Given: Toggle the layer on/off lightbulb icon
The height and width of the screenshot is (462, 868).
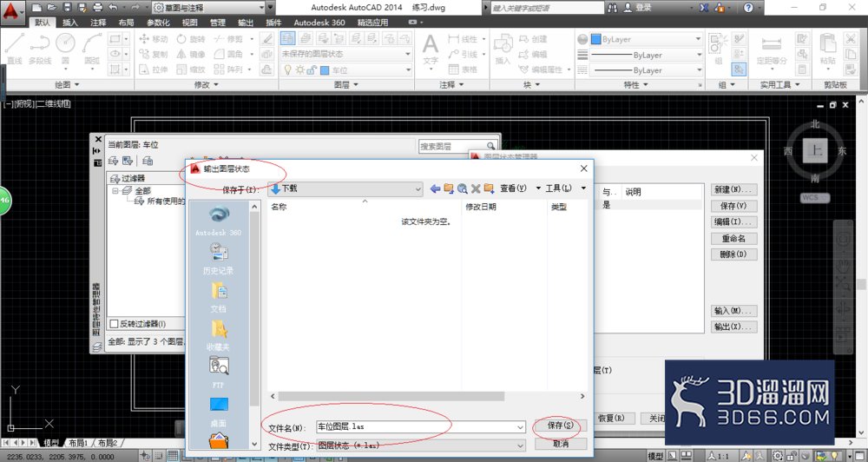Looking at the screenshot, I should coord(288,69).
